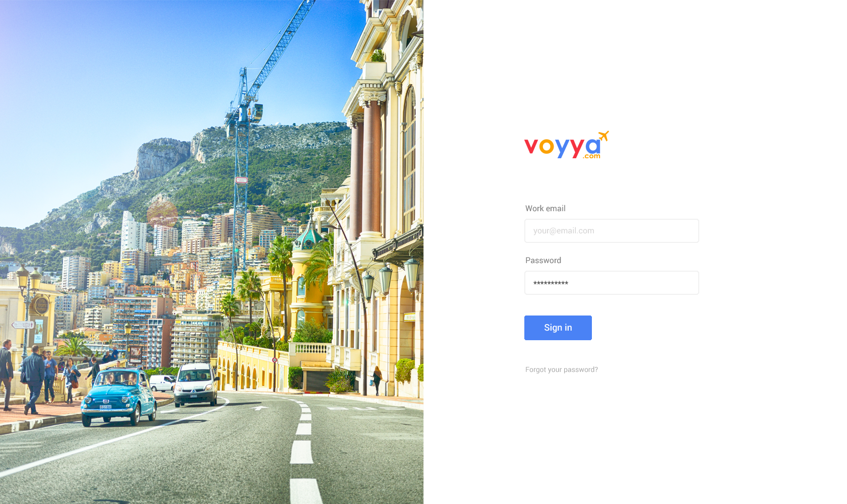Click the orange .com text under logo
The height and width of the screenshot is (504, 847).
pyautogui.click(x=592, y=156)
